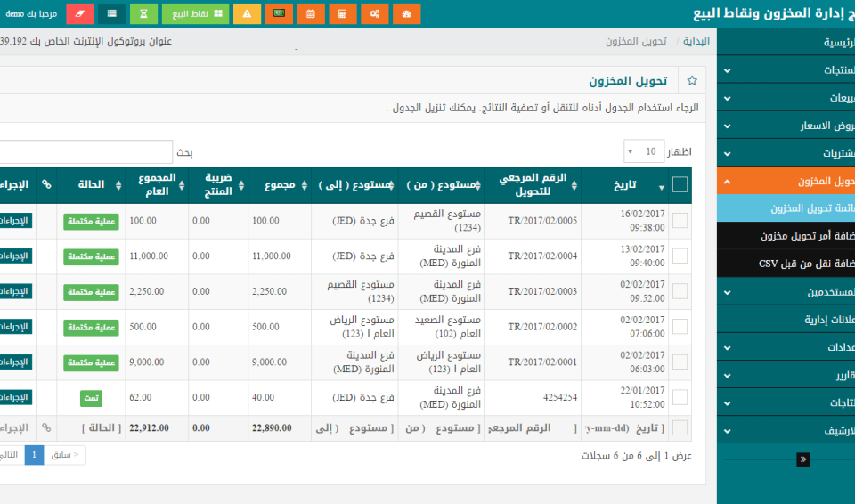Viewport: 855px width, 504px height.
Task: Click the yellow warning alerts icon
Action: (x=247, y=14)
